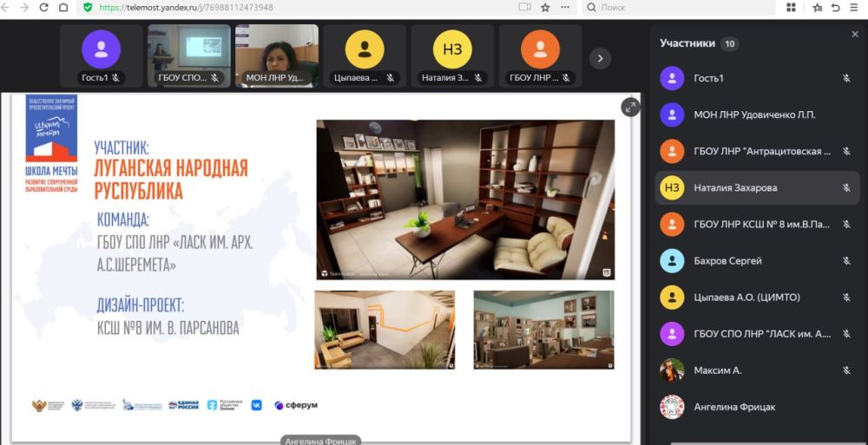Click the Участники panel heading
The width and height of the screenshot is (868, 445).
coord(687,43)
